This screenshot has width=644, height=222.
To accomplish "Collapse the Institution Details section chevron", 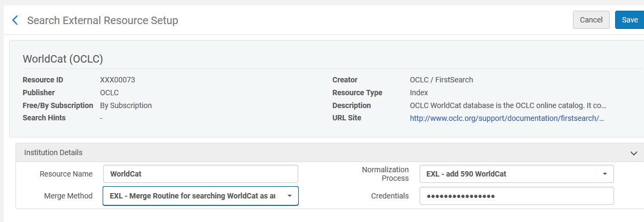I will pyautogui.click(x=634, y=153).
